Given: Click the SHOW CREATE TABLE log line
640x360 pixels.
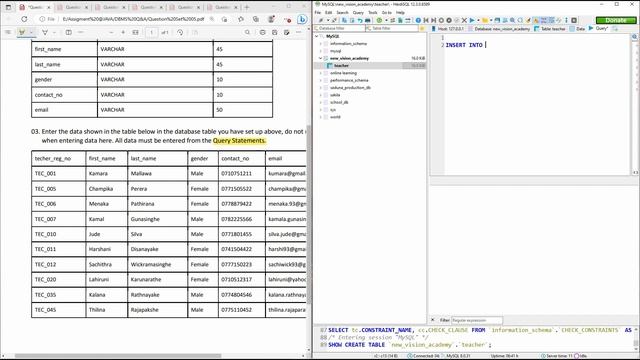Looking at the screenshot, I should pyautogui.click(x=409, y=345).
